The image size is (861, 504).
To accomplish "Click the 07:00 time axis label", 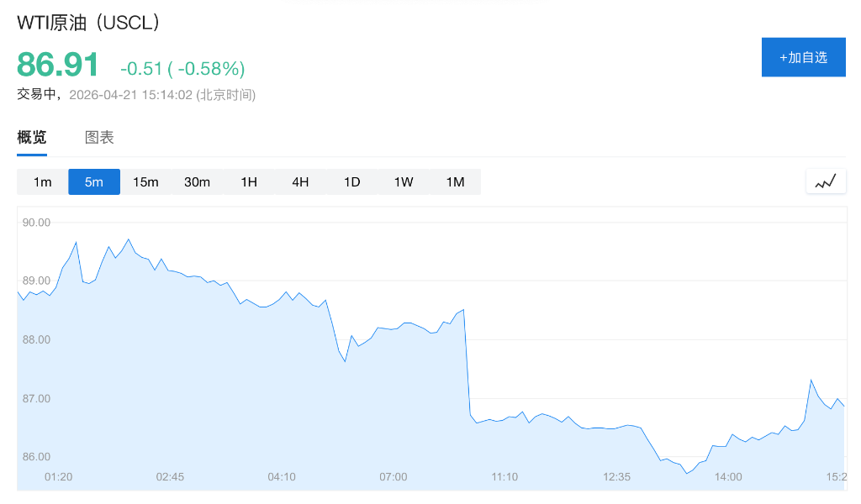I will [393, 477].
